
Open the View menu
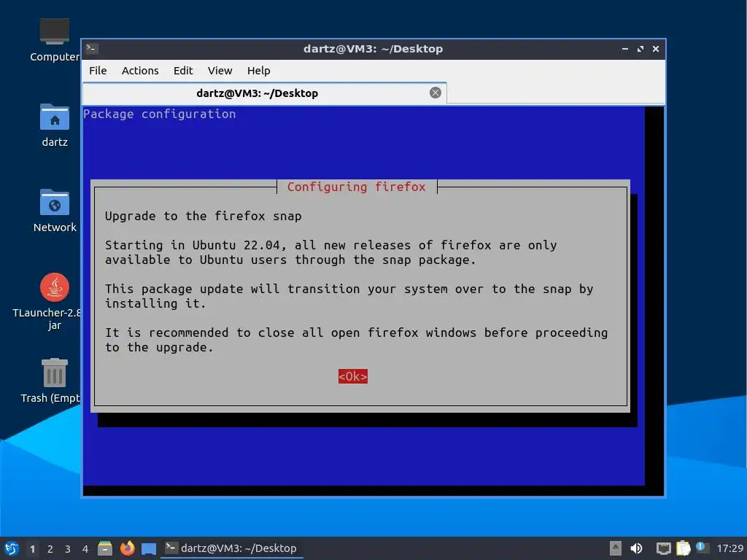[x=220, y=71]
